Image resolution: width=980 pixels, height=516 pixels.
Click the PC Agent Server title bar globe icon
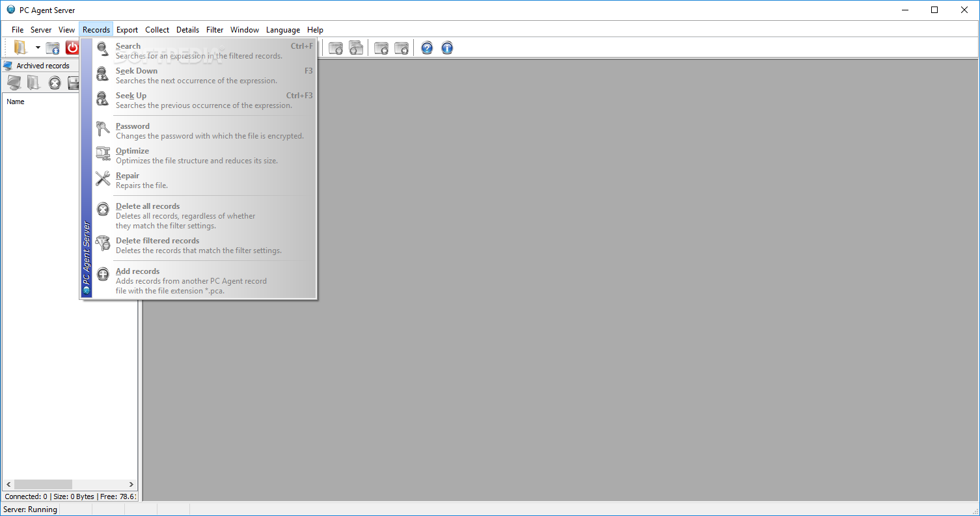click(10, 10)
